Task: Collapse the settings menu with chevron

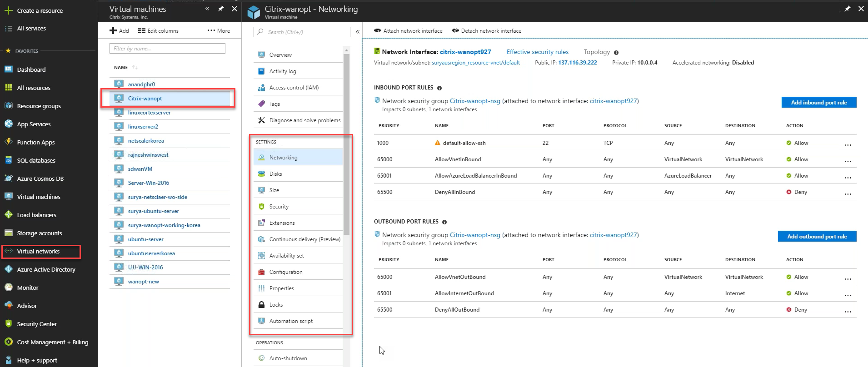Action: coord(358,32)
